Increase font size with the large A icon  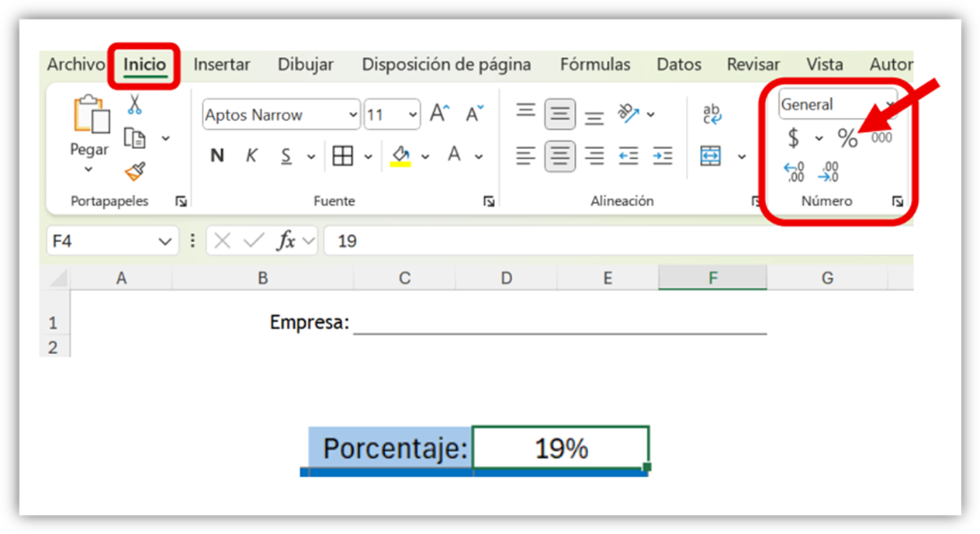click(438, 112)
